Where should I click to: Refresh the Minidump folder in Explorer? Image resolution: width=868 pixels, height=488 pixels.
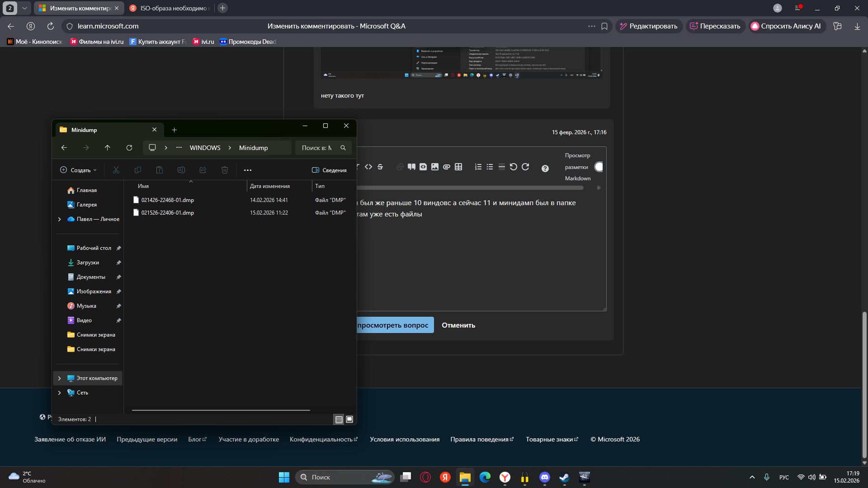129,148
